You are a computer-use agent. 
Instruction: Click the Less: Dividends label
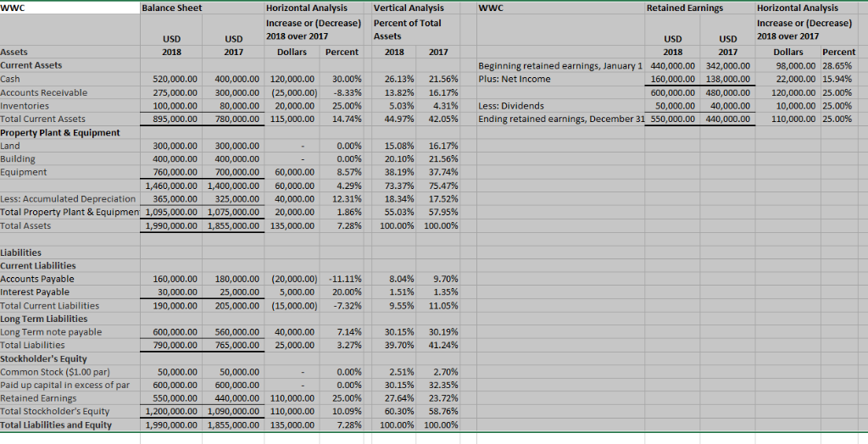[x=511, y=106]
